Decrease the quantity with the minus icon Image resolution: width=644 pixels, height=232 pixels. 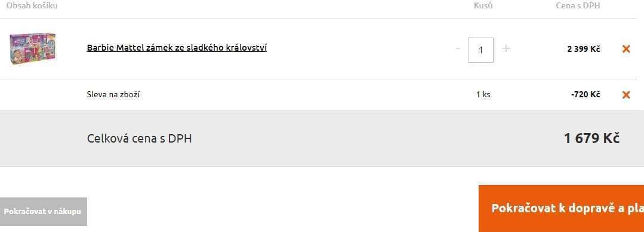(x=458, y=48)
